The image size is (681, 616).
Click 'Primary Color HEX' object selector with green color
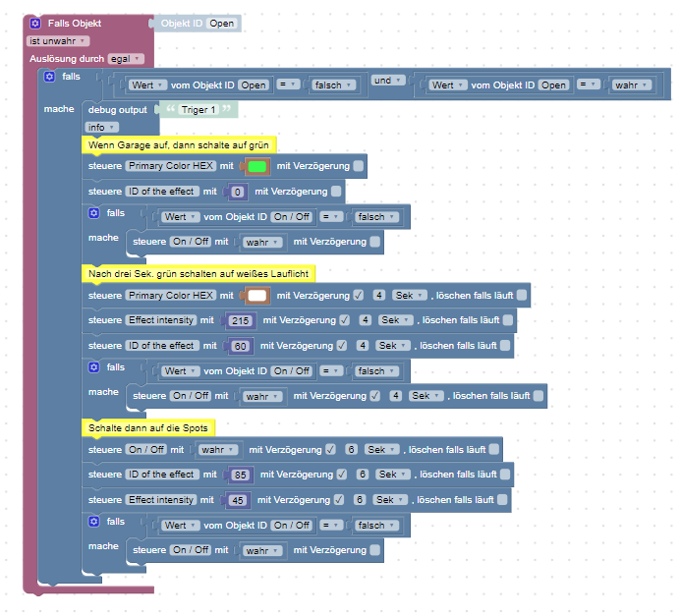click(171, 166)
